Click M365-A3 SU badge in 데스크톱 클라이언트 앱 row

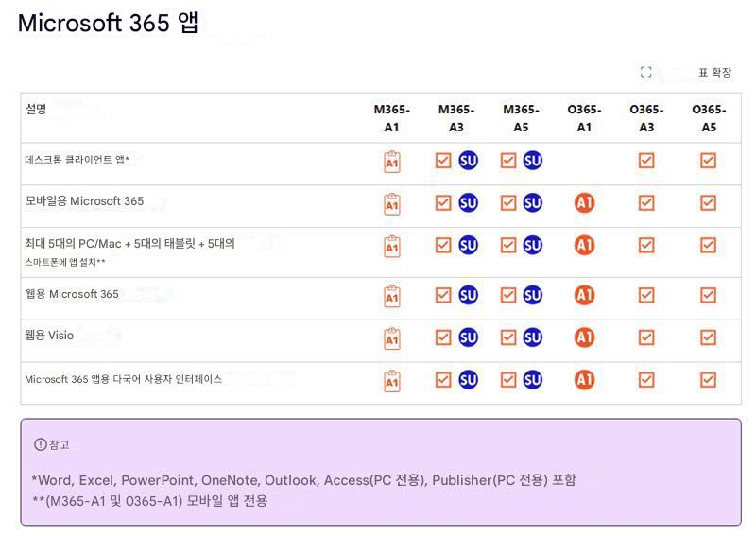tap(468, 161)
